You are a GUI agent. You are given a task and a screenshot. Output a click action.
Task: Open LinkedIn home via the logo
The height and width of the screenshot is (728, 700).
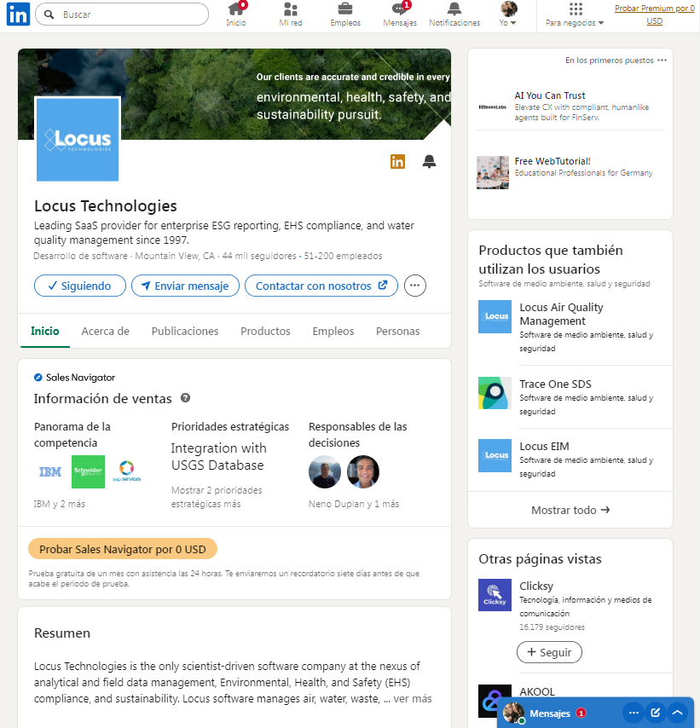[18, 14]
